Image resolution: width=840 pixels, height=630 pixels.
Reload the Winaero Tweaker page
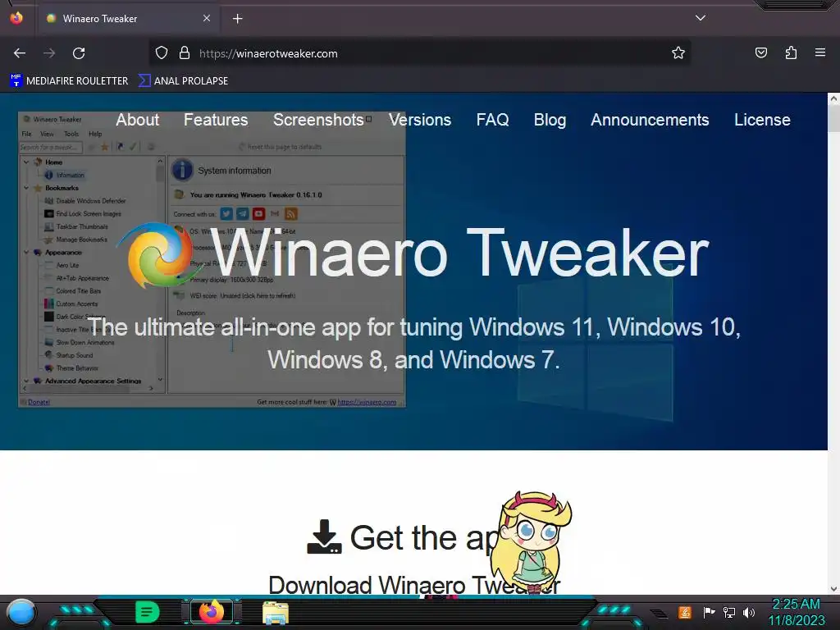79,53
